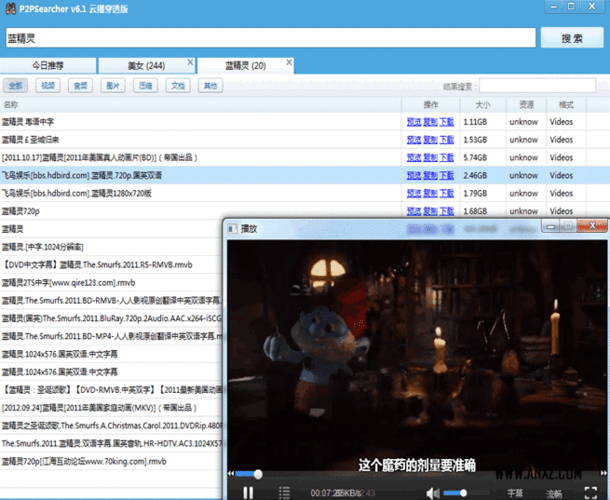Select the 图片 filter
This screenshot has height=500, width=610.
click(x=113, y=86)
